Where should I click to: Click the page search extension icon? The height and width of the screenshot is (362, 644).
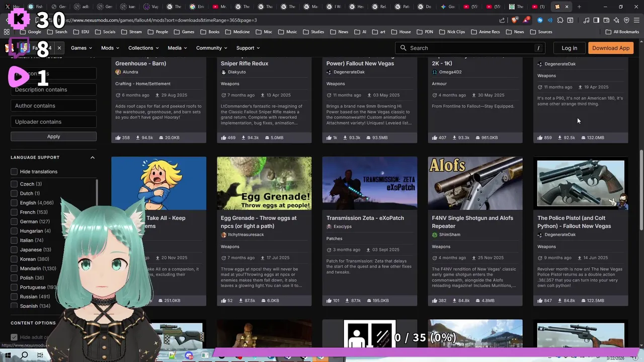tap(570, 20)
